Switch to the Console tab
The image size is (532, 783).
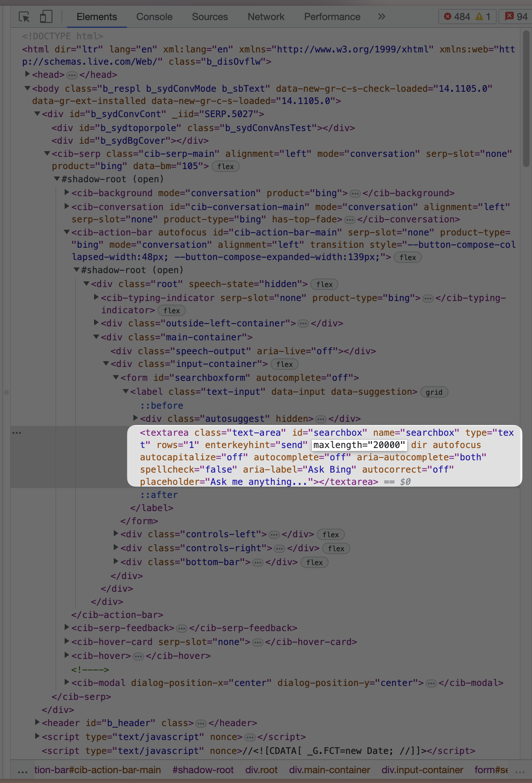pos(154,17)
